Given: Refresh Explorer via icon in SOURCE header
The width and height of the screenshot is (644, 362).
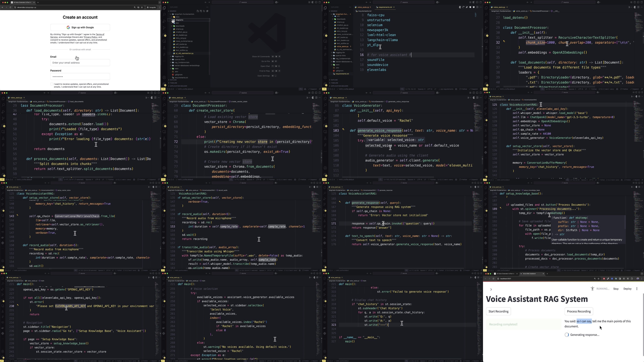Looking at the screenshot, I should 204,11.
